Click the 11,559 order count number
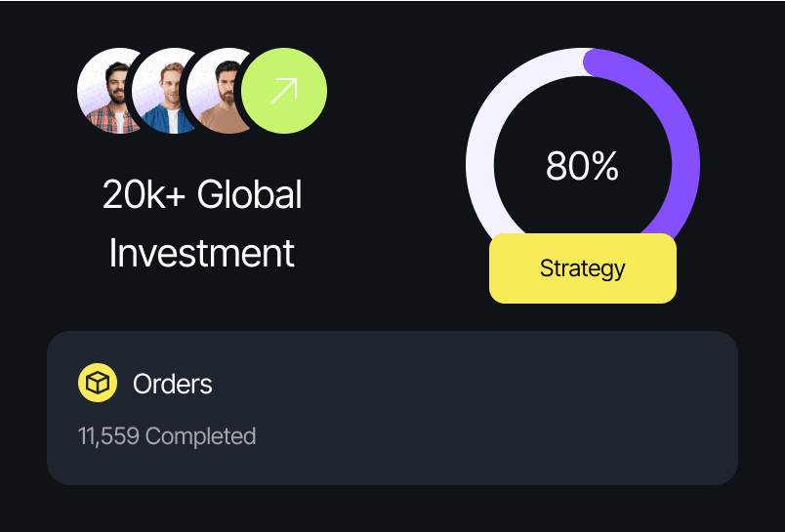This screenshot has width=785, height=532. (x=108, y=435)
